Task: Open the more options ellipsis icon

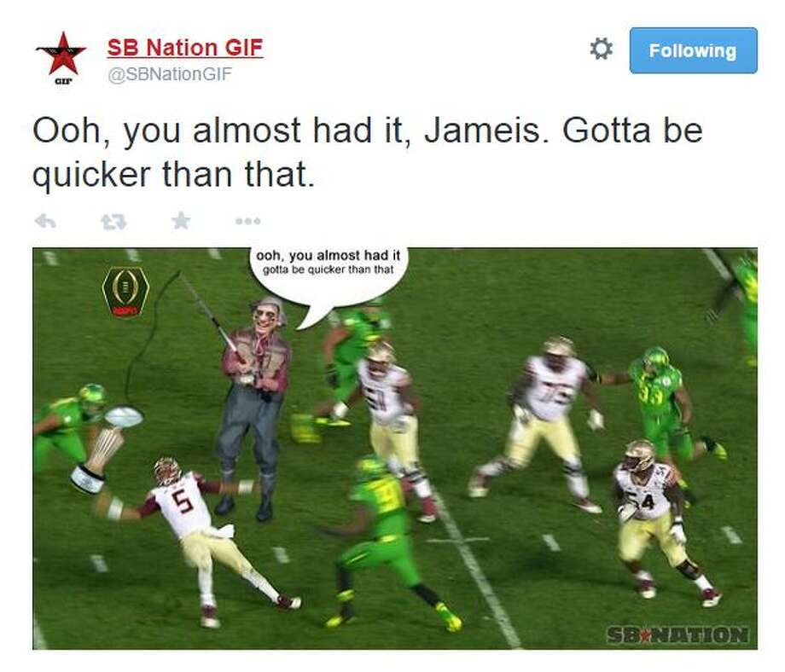Action: pyautogui.click(x=247, y=221)
